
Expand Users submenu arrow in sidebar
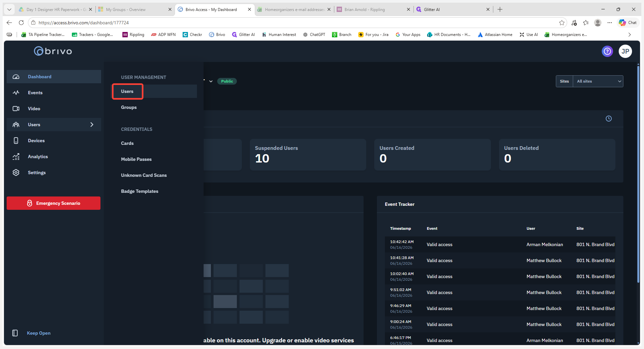click(x=92, y=125)
